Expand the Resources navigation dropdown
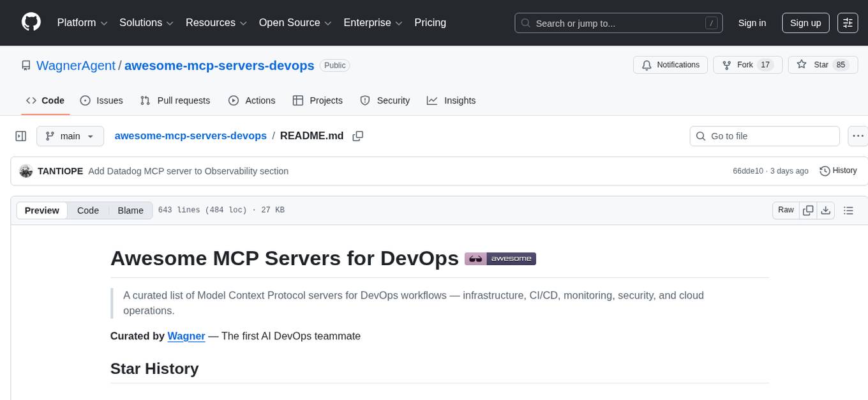This screenshot has height=400, width=868. tap(216, 22)
